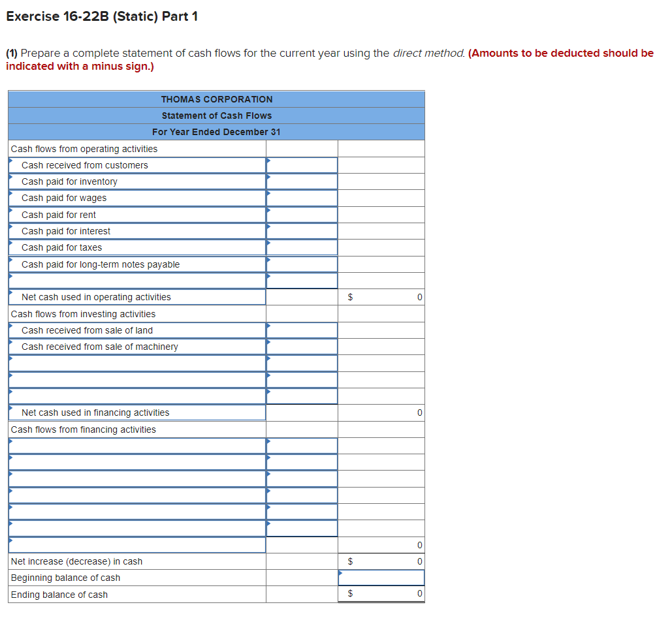672x622 pixels.
Task: Click the Cash paid for inventory amount cell
Action: click(x=301, y=181)
